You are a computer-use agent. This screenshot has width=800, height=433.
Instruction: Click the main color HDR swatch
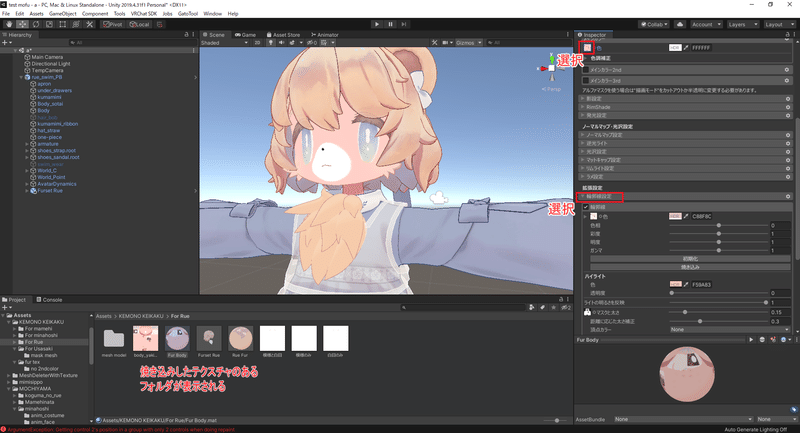tap(675, 47)
